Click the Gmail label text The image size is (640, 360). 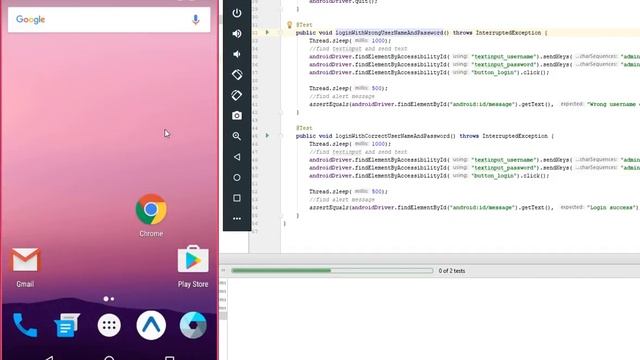(x=25, y=284)
